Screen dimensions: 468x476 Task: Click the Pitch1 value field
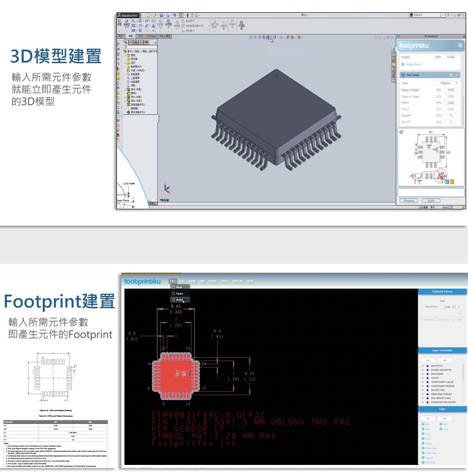(x=450, y=103)
